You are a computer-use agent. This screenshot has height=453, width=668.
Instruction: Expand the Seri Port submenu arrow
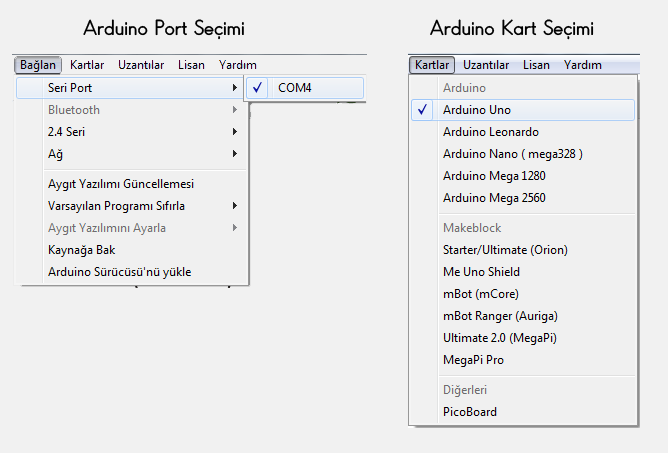[235, 88]
